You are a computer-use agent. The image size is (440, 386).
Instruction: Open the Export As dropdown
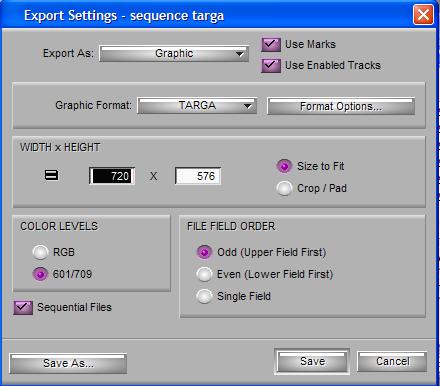point(174,54)
